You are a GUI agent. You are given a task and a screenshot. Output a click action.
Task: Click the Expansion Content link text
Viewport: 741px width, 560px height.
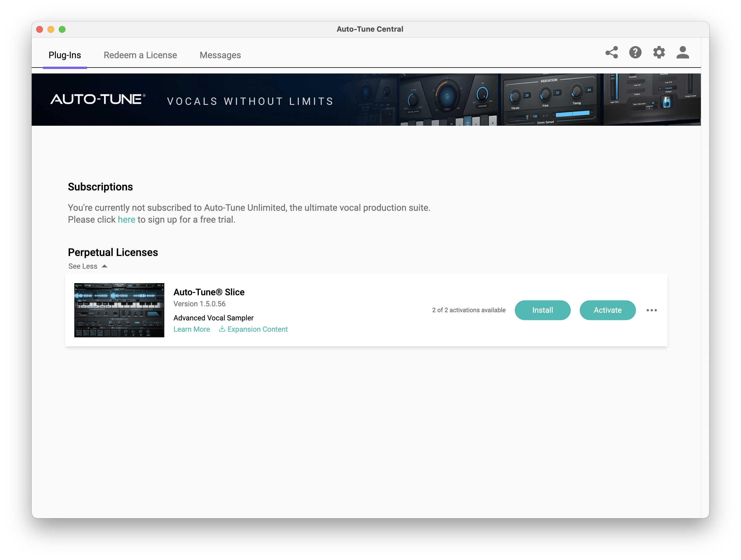click(x=257, y=329)
